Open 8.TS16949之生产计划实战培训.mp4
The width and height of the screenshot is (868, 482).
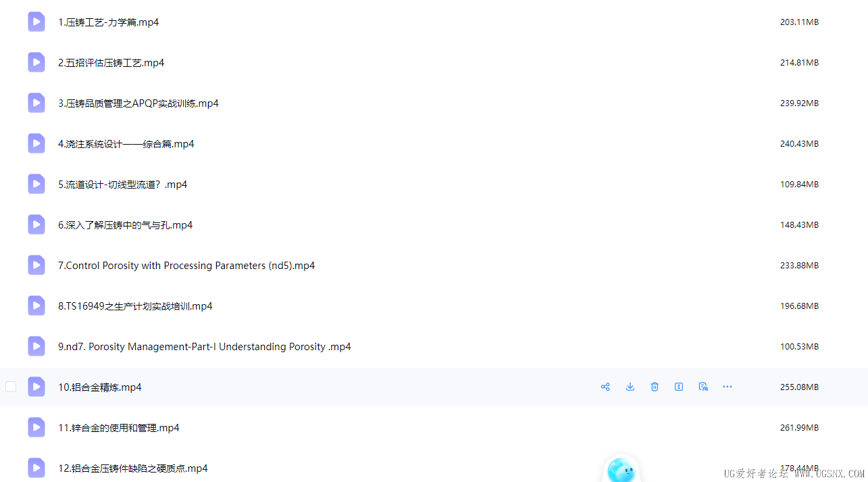tap(135, 306)
